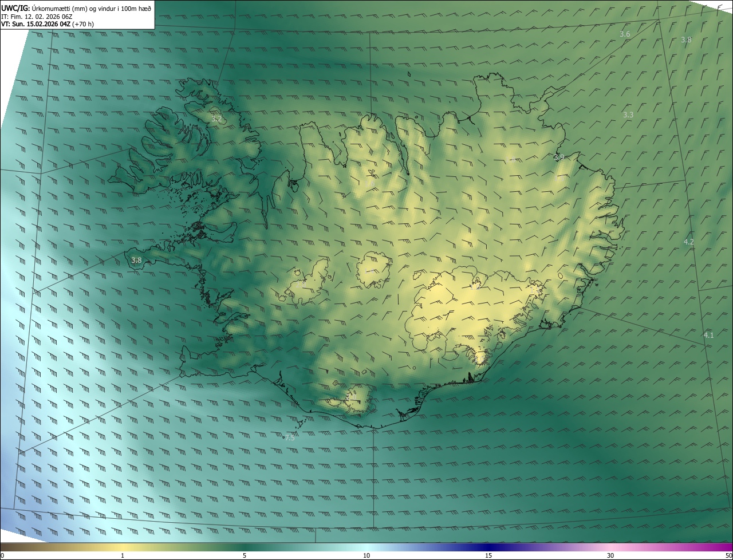
Task: Click the '30' tick on the color scale
Action: tap(610, 556)
